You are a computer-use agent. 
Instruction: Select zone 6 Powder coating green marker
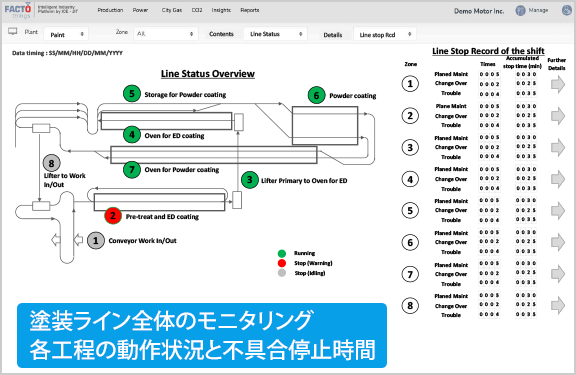pos(316,95)
